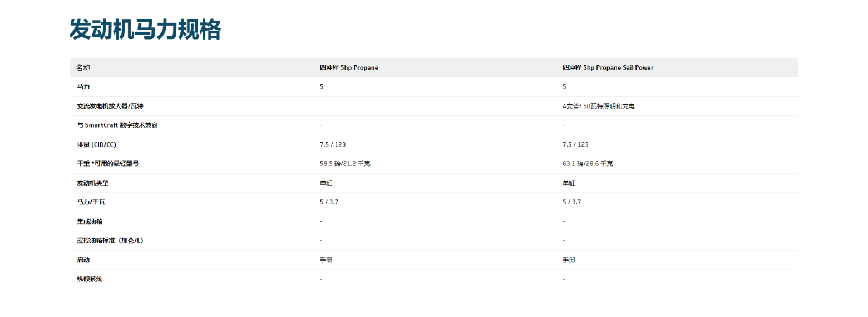
Task: Click the 马力 row label
Action: (83, 87)
